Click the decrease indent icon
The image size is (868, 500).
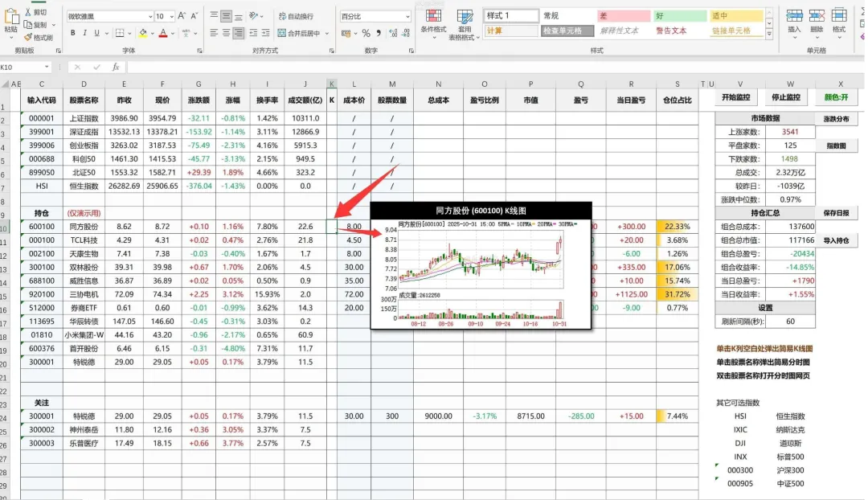(x=253, y=33)
